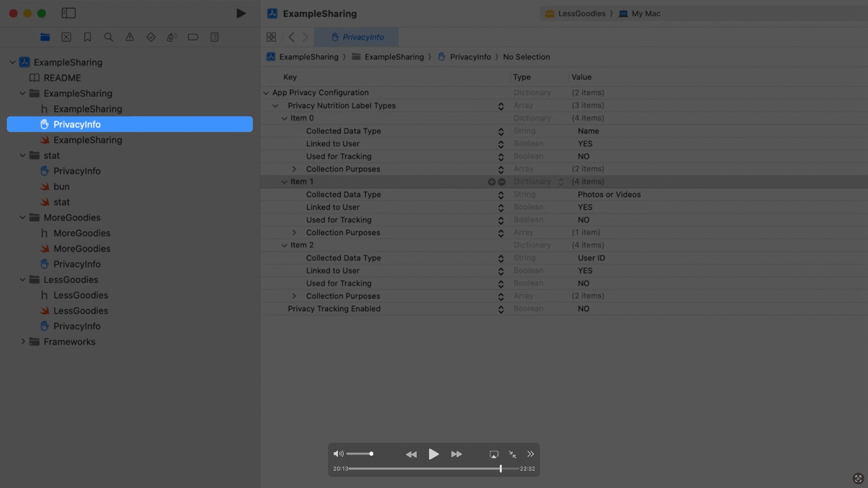868x488 pixels.
Task: Collapse Item 0 dictionary
Action: tap(285, 118)
